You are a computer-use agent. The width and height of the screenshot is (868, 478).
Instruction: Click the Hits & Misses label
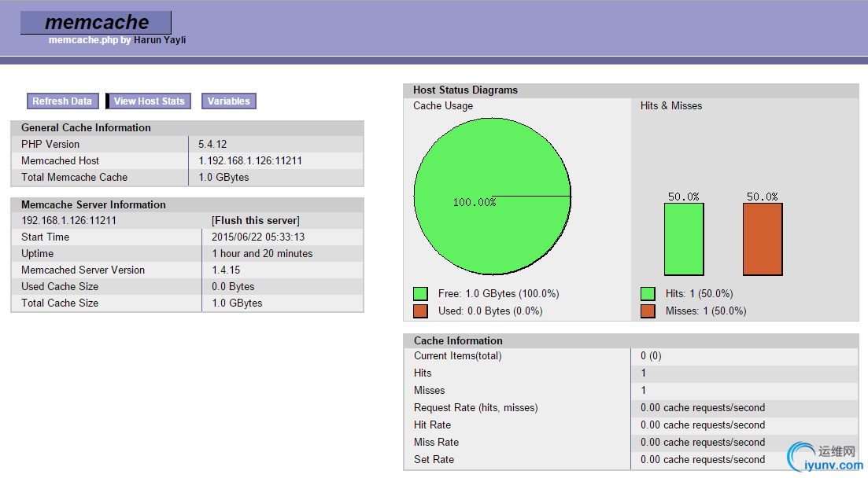click(671, 105)
